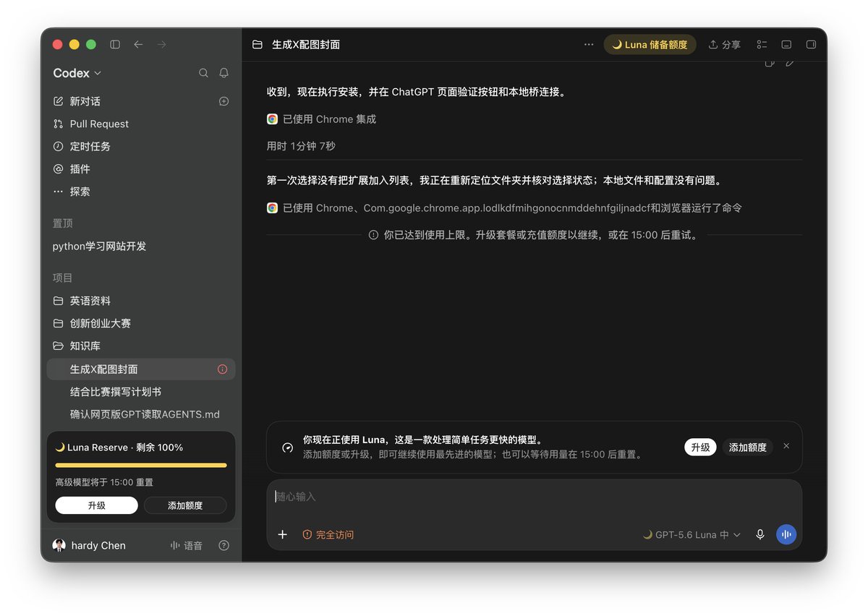Collapse the 知识库 folder

(x=59, y=346)
